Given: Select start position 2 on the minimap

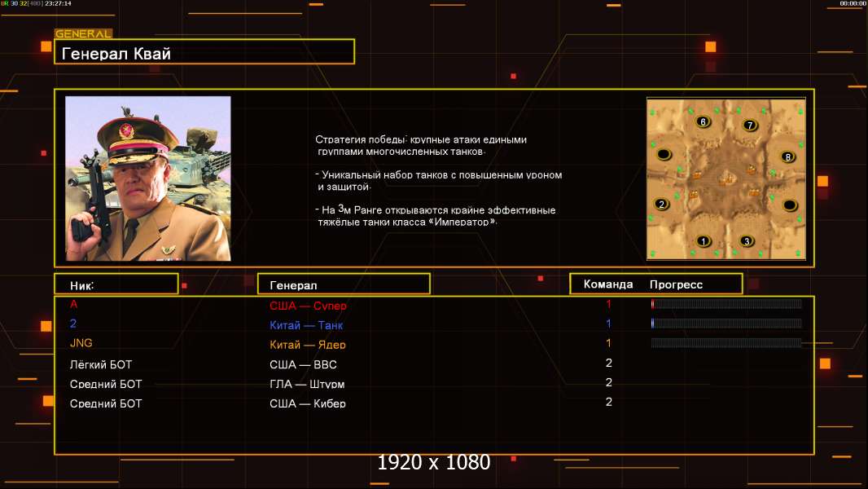Looking at the screenshot, I should pyautogui.click(x=661, y=204).
